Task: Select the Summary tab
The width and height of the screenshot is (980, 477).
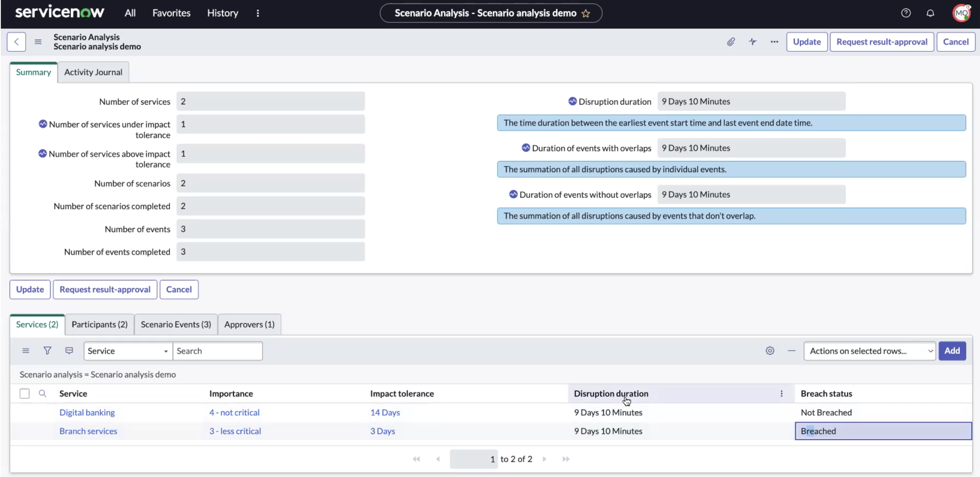Action: (34, 72)
